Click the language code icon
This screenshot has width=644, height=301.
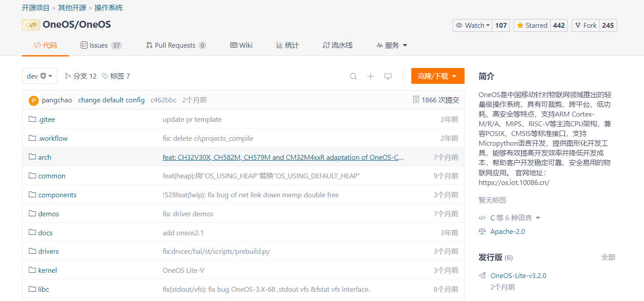(x=482, y=218)
